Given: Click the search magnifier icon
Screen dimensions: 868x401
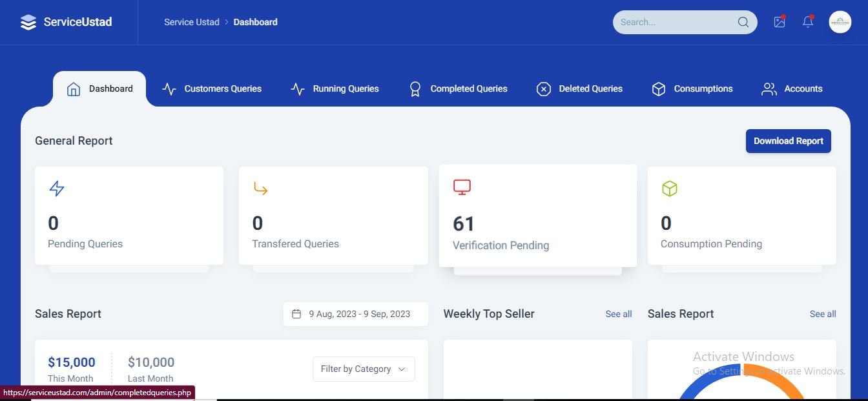Looking at the screenshot, I should point(743,22).
